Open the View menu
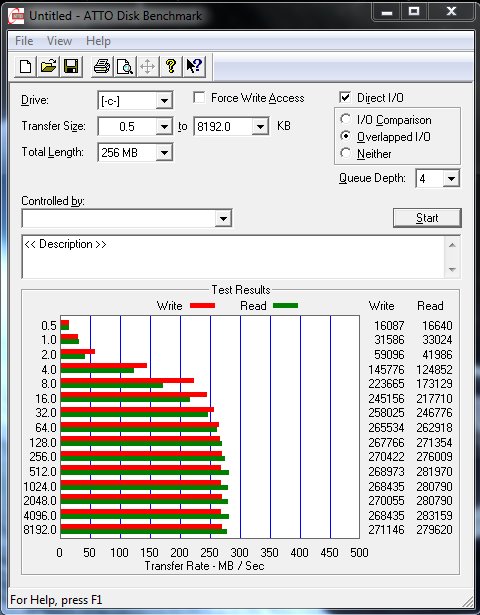This screenshot has width=480, height=615. [60, 41]
